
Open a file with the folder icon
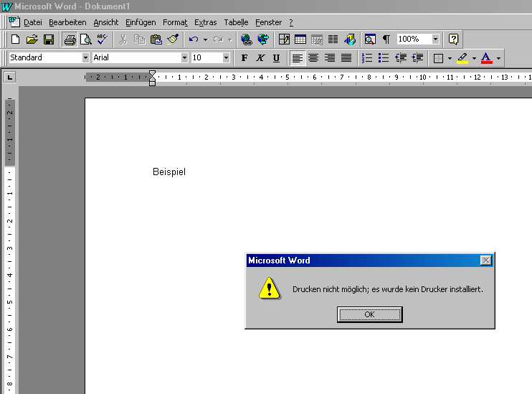32,39
